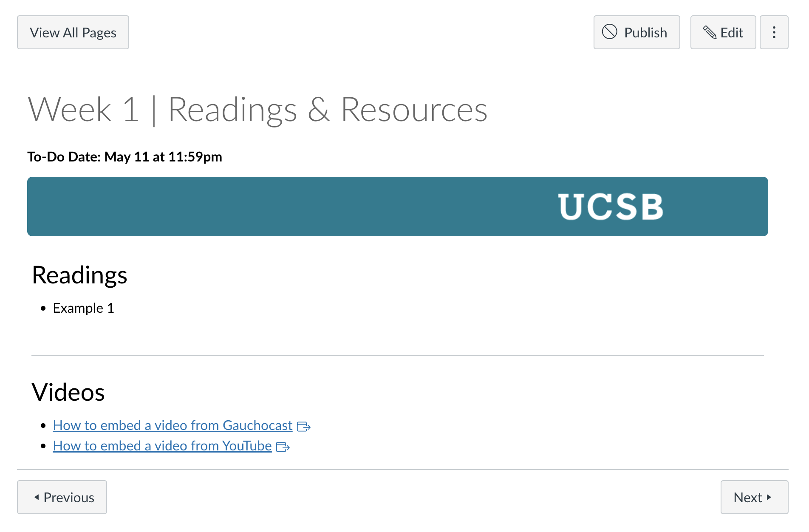
Task: Click the To-Do Date May 11 text
Action: click(124, 157)
